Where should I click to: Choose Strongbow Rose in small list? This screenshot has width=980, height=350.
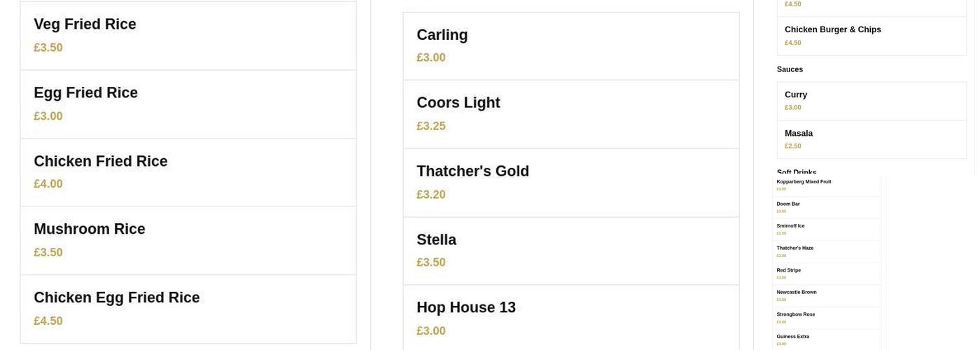click(x=826, y=318)
